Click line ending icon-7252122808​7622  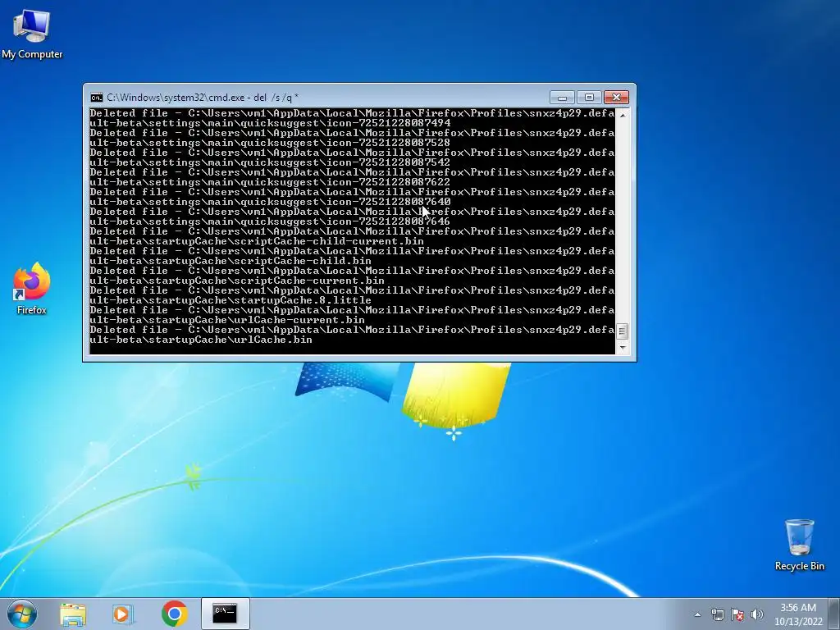[x=270, y=182]
